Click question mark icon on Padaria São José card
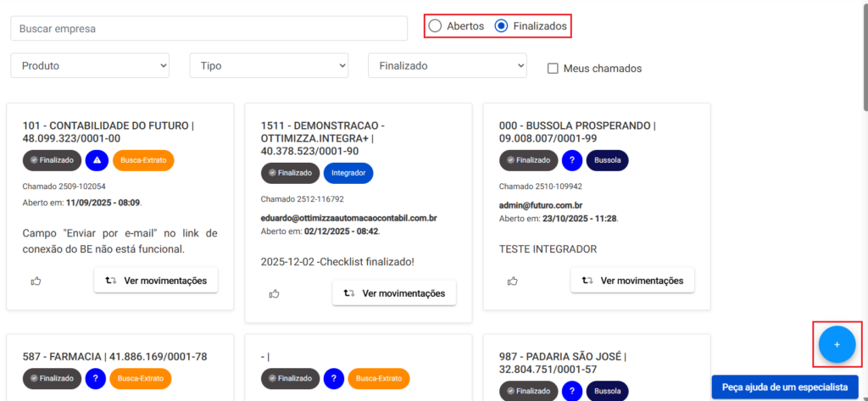 574,391
